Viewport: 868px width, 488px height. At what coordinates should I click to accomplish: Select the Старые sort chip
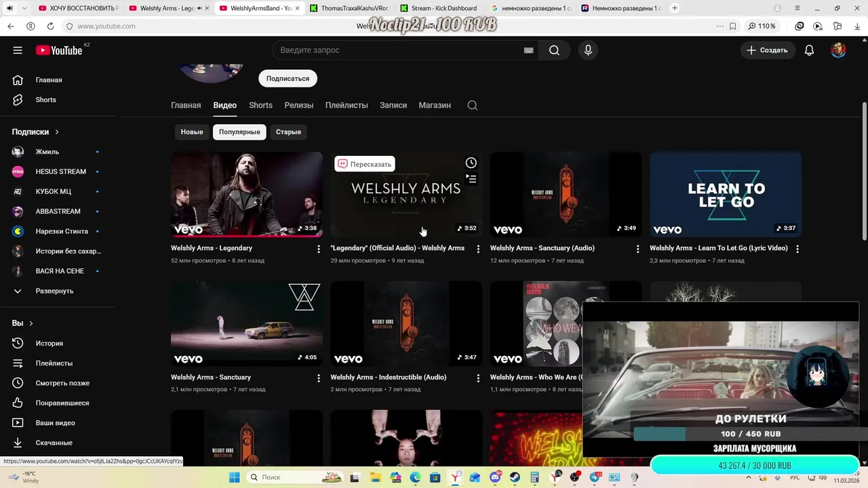point(288,131)
